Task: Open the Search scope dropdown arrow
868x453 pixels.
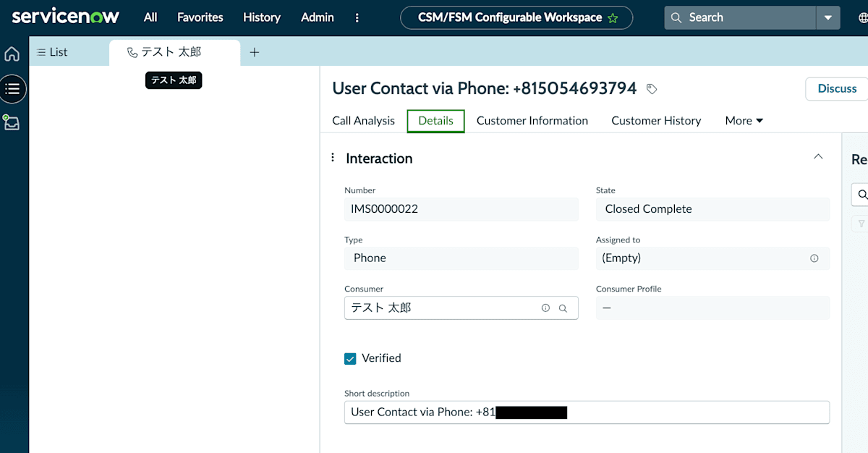Action: [828, 17]
